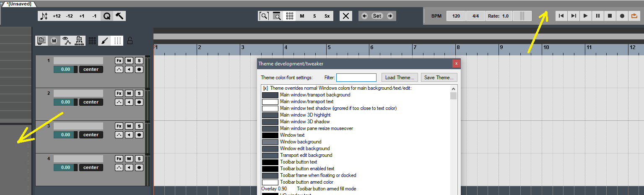Click the X button in center toolbar

coord(346,16)
